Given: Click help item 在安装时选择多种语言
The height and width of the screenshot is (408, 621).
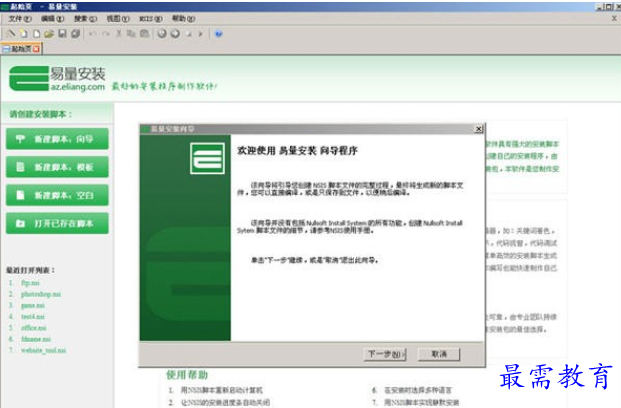Looking at the screenshot, I should (x=418, y=390).
